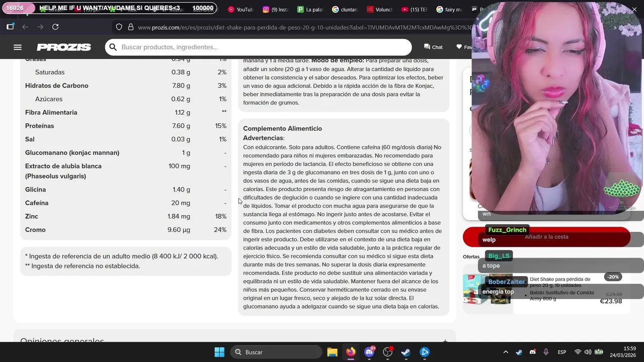Click the Advertencias heading
Viewport: 644px width, 362px height.
tap(264, 138)
